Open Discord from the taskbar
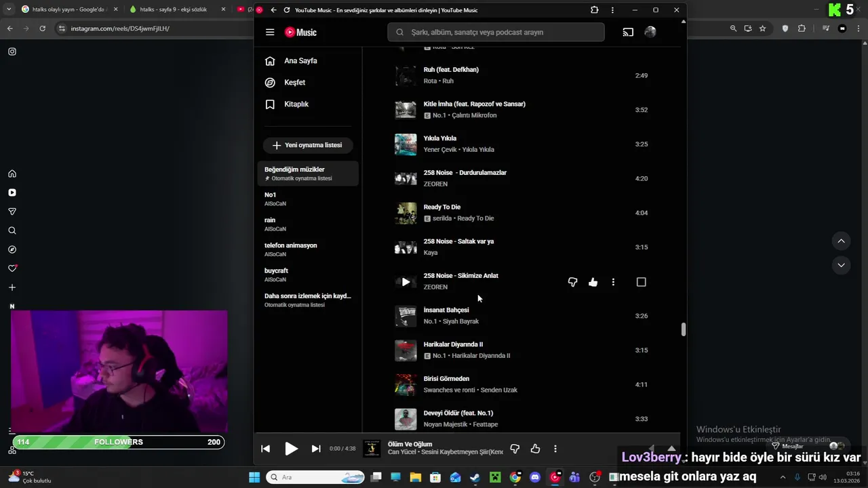868x488 pixels. [535, 477]
